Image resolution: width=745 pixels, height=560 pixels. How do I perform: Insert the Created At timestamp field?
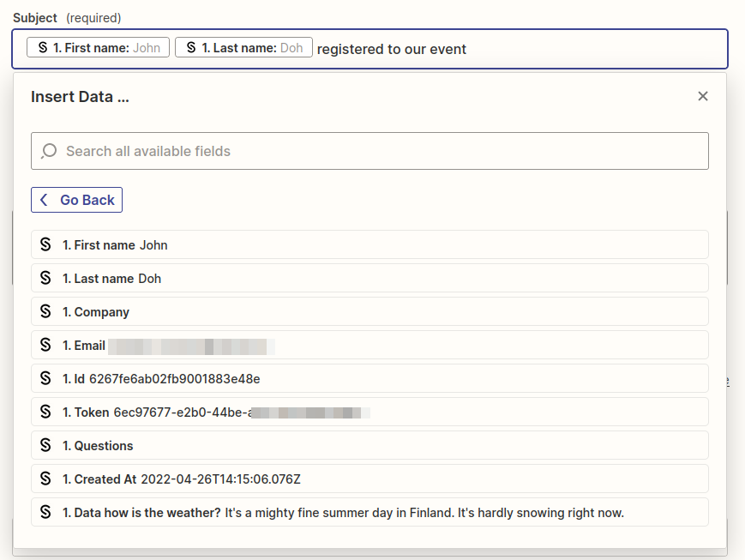coord(369,478)
